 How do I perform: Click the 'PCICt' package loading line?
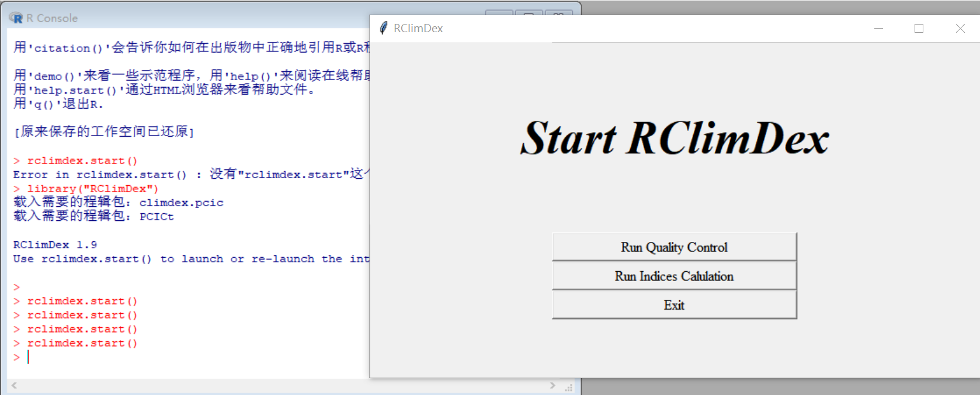pyautogui.click(x=93, y=216)
